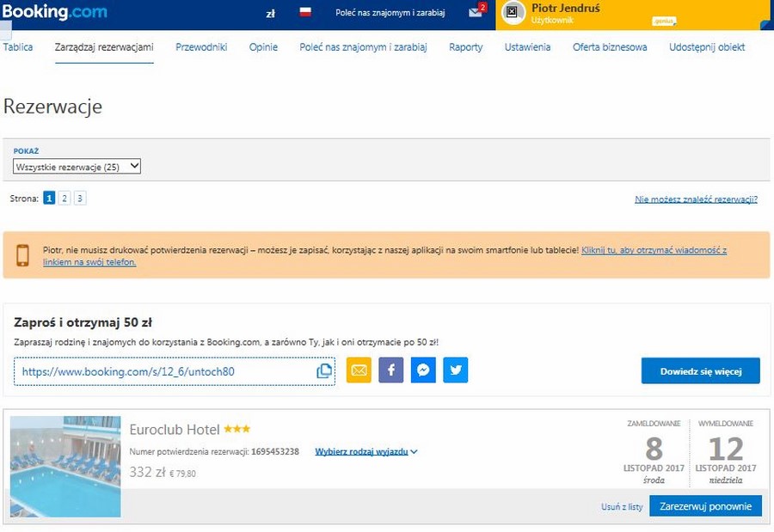
Task: Open the Tablica tab
Action: click(x=18, y=47)
